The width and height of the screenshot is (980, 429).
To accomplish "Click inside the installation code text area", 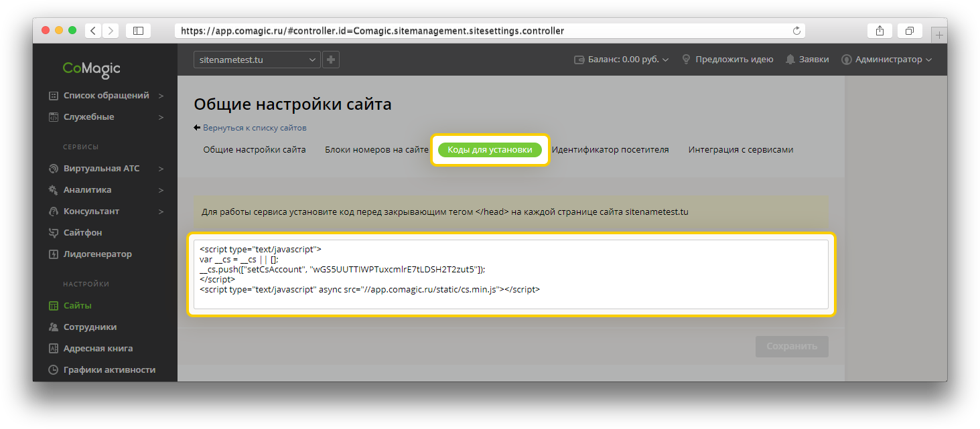I will [x=511, y=274].
